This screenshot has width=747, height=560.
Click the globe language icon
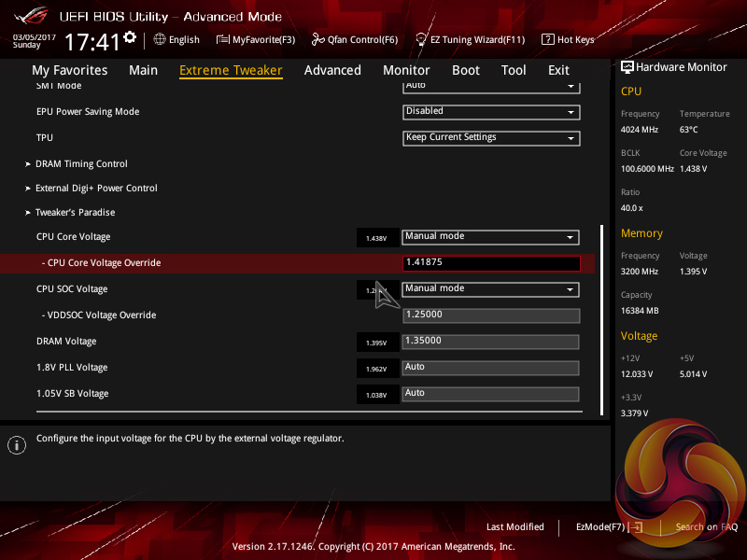point(160,39)
